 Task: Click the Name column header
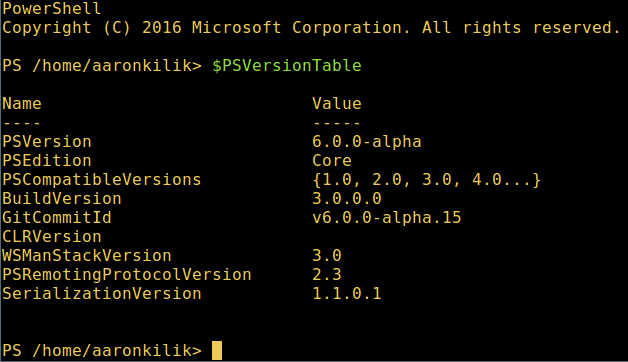pyautogui.click(x=22, y=104)
